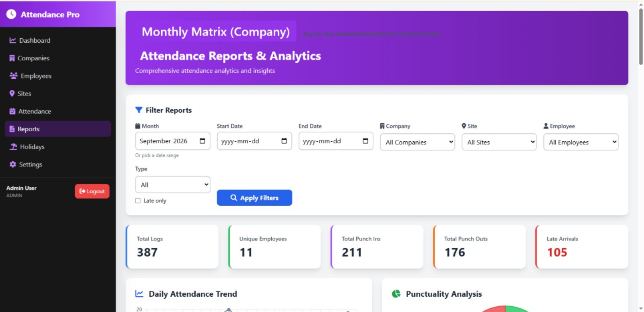Open the All Employees dropdown
The height and width of the screenshot is (312, 644).
pyautogui.click(x=581, y=142)
